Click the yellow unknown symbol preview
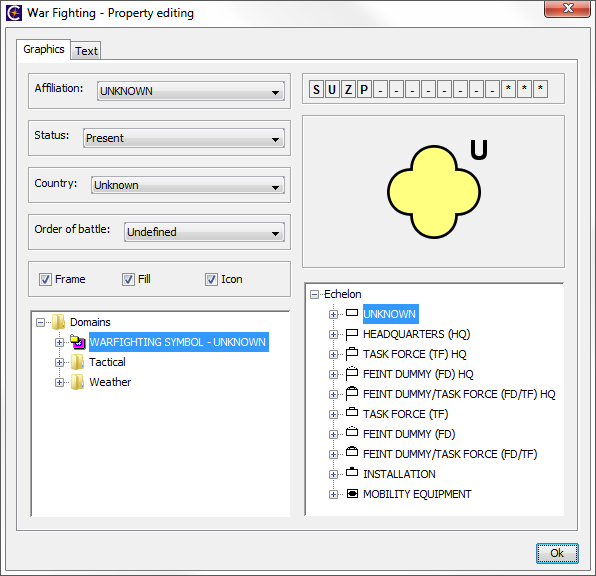The width and height of the screenshot is (596, 576). click(434, 192)
